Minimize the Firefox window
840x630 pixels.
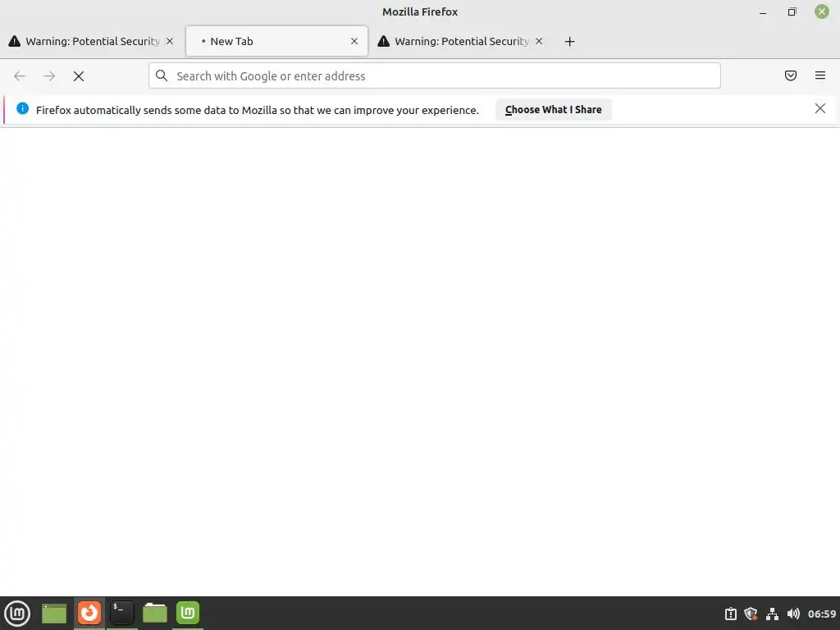click(763, 11)
